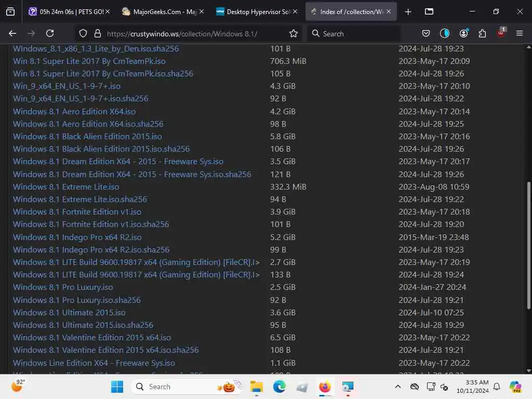This screenshot has height=399, width=532.
Task: Click the taskbar app next to Firefox
Action: tap(348, 387)
